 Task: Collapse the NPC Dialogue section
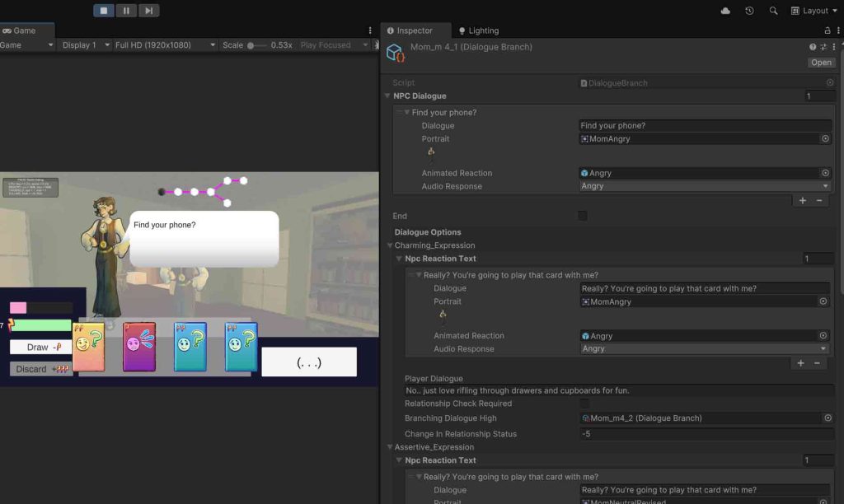387,96
